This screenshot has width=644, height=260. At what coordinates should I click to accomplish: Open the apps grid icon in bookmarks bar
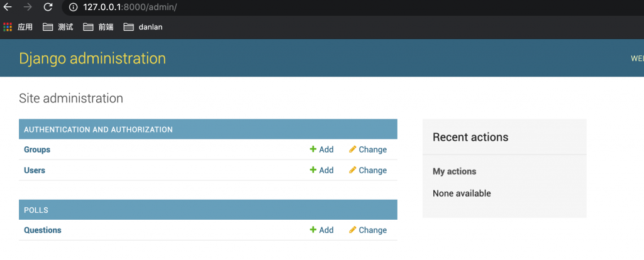(8, 27)
